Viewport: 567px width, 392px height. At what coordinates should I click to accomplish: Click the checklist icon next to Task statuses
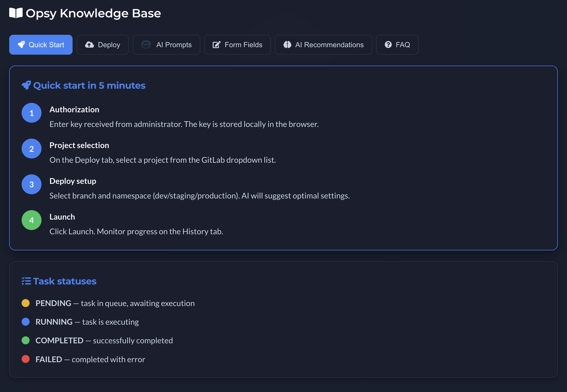point(26,281)
